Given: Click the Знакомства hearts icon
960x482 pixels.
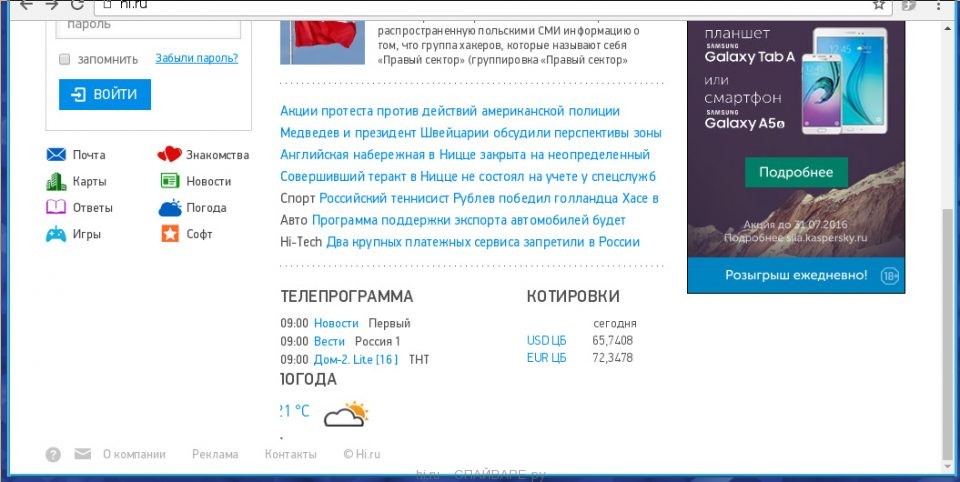Looking at the screenshot, I should (169, 155).
